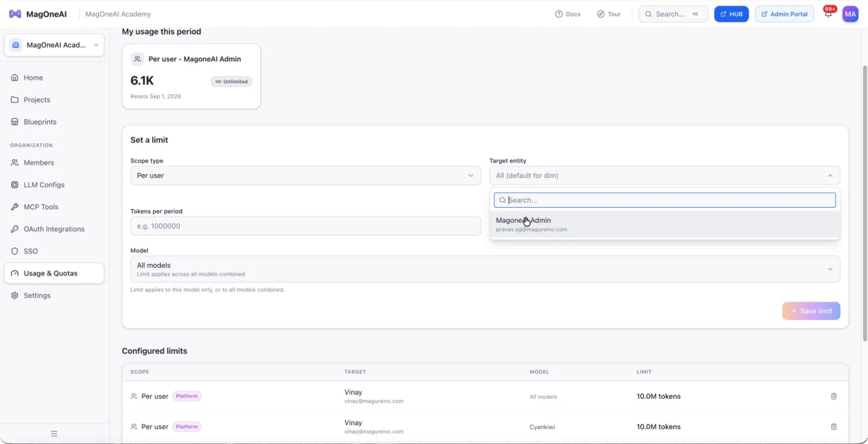868x444 pixels.
Task: Open OAuth Integrations page
Action: [x=54, y=229]
